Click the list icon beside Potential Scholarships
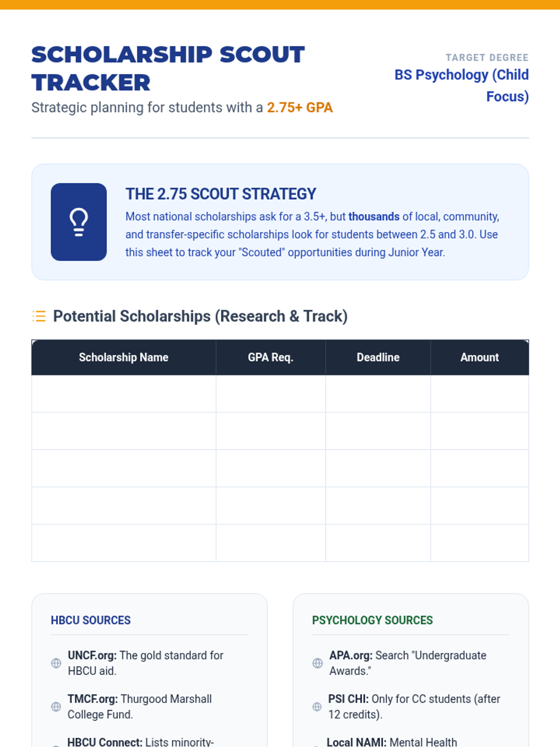Screen dimensions: 560x747 click(x=39, y=316)
